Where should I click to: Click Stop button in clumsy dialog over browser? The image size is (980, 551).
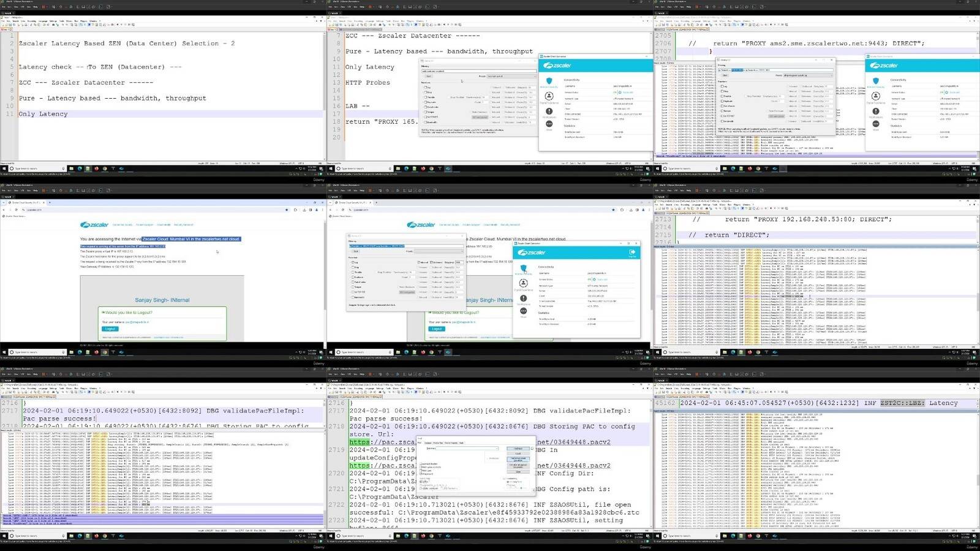[x=355, y=251]
